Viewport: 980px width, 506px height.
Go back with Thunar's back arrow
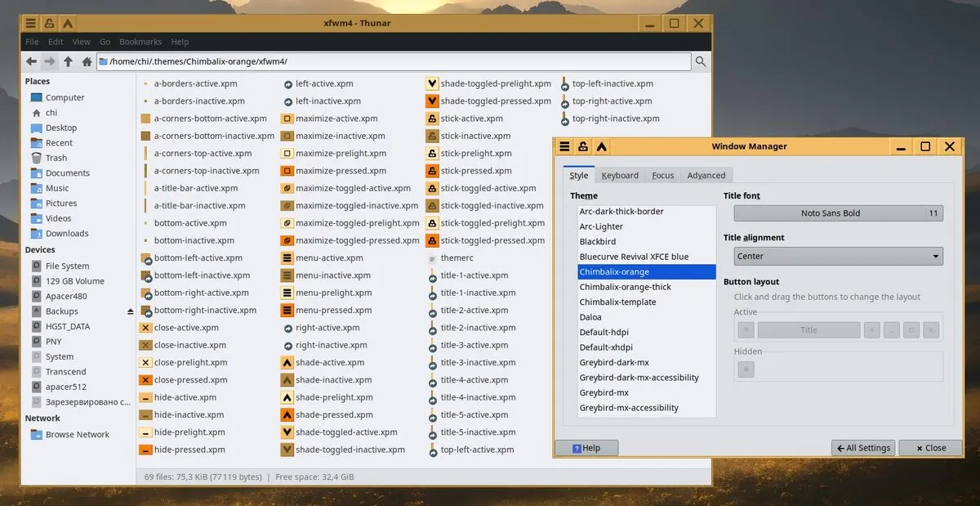(x=31, y=61)
